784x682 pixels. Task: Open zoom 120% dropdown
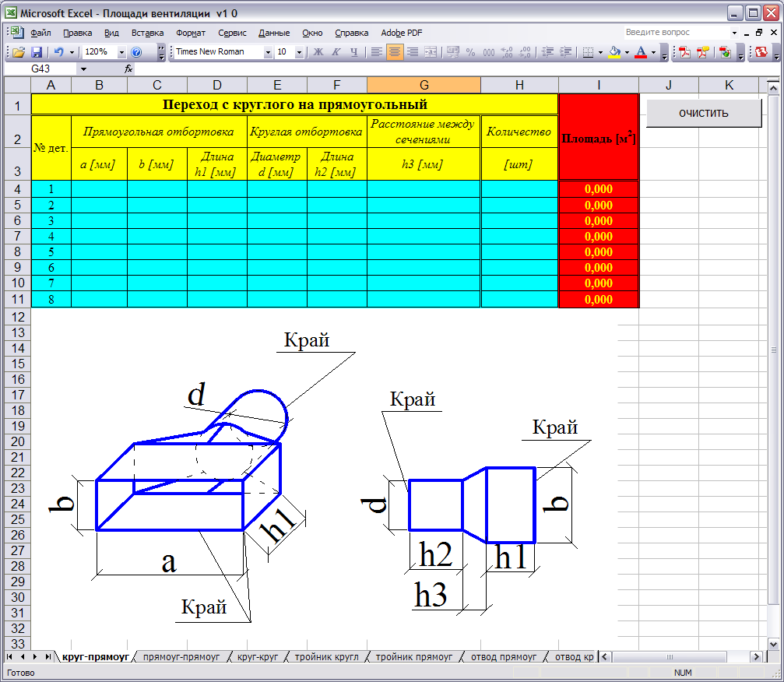click(x=121, y=52)
